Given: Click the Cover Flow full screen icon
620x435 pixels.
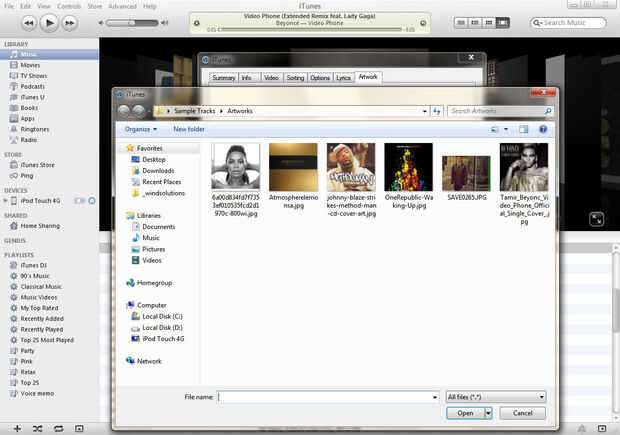Looking at the screenshot, I should coord(596,219).
